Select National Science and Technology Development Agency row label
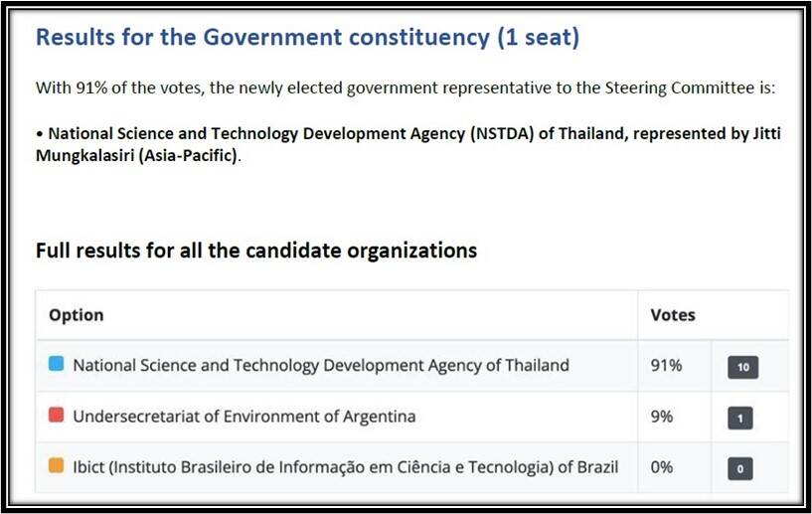 [x=320, y=365]
